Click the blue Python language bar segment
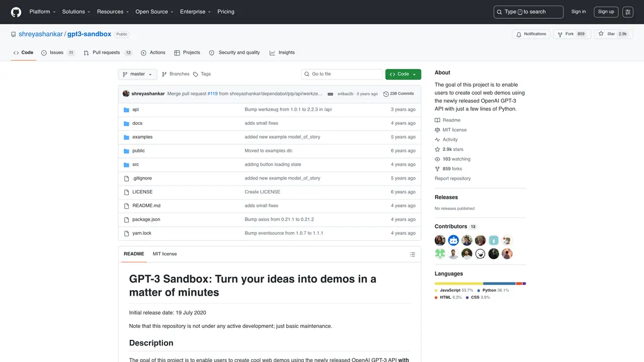The width and height of the screenshot is (644, 362). click(x=500, y=284)
